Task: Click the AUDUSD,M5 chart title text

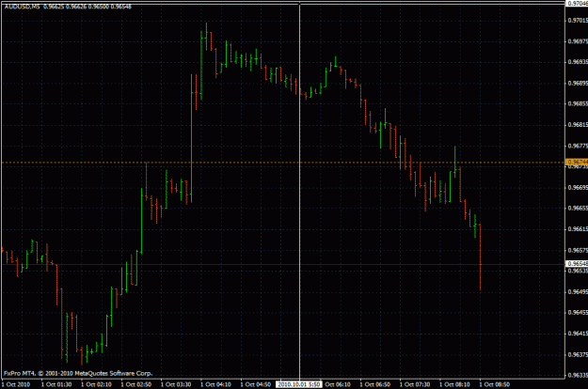Action: 23,7
